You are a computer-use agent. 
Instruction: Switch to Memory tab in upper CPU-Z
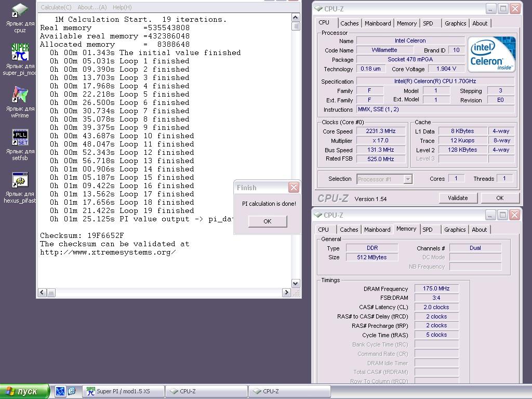pyautogui.click(x=406, y=23)
